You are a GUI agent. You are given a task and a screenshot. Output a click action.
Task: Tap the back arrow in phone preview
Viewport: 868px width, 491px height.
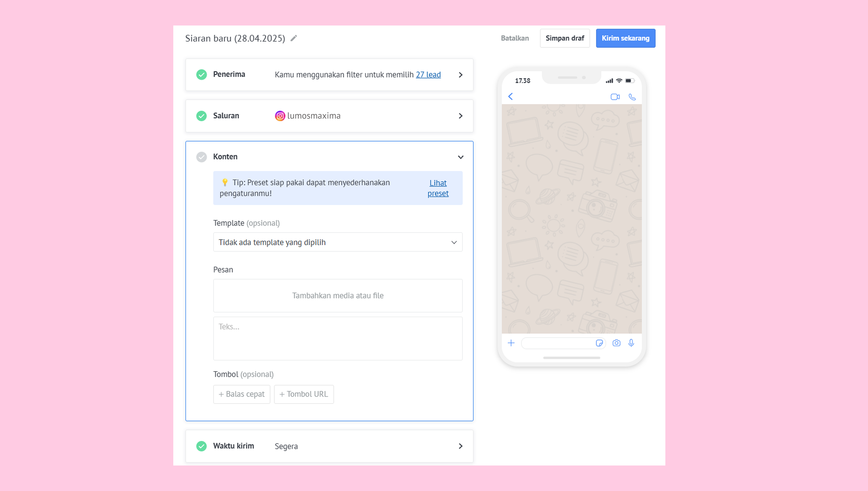tap(510, 96)
